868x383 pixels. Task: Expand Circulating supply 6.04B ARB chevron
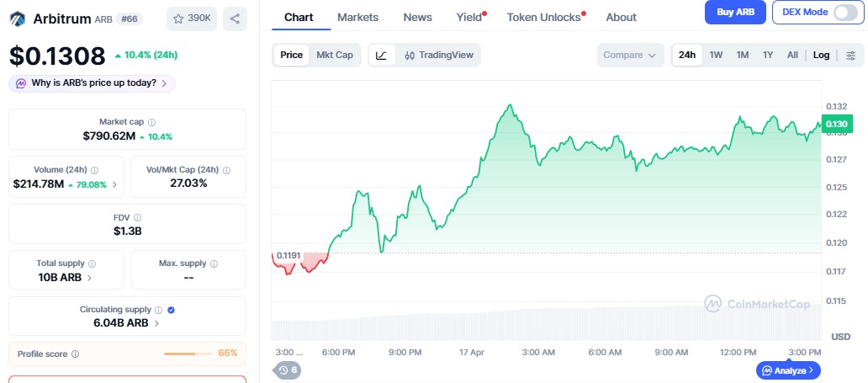click(156, 323)
